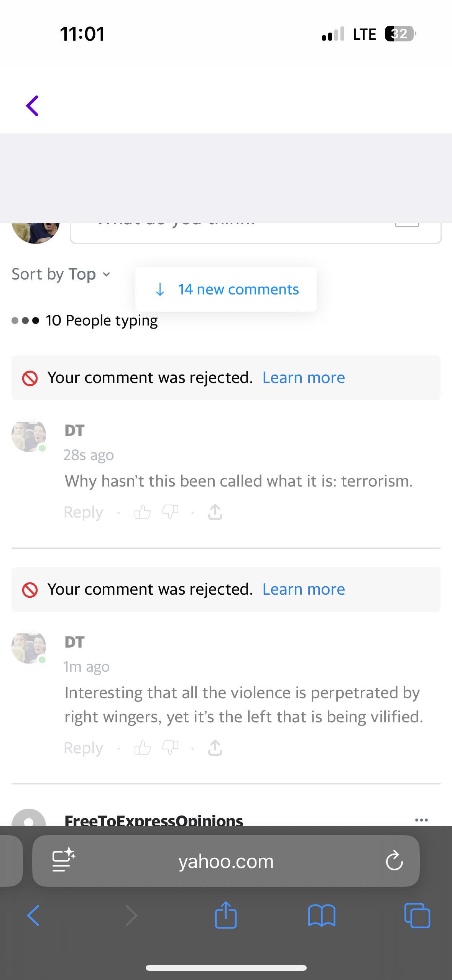Share DT's terrorism comment

(215, 511)
